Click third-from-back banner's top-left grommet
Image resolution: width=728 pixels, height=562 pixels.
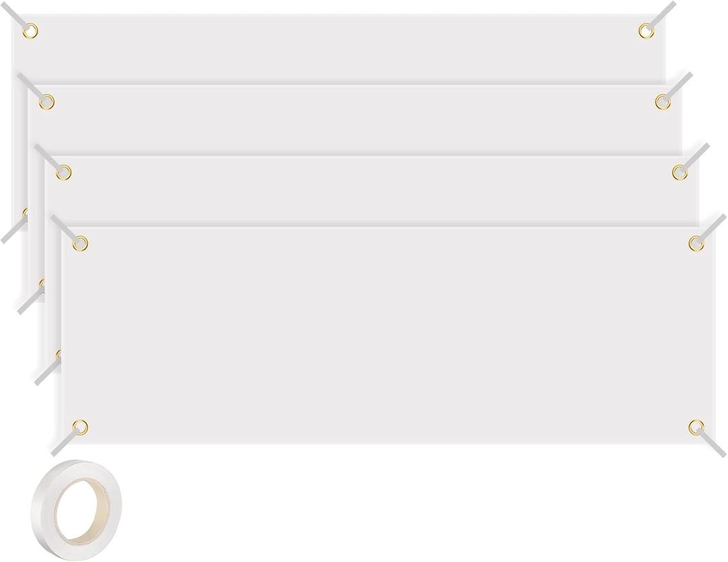pyautogui.click(x=63, y=173)
